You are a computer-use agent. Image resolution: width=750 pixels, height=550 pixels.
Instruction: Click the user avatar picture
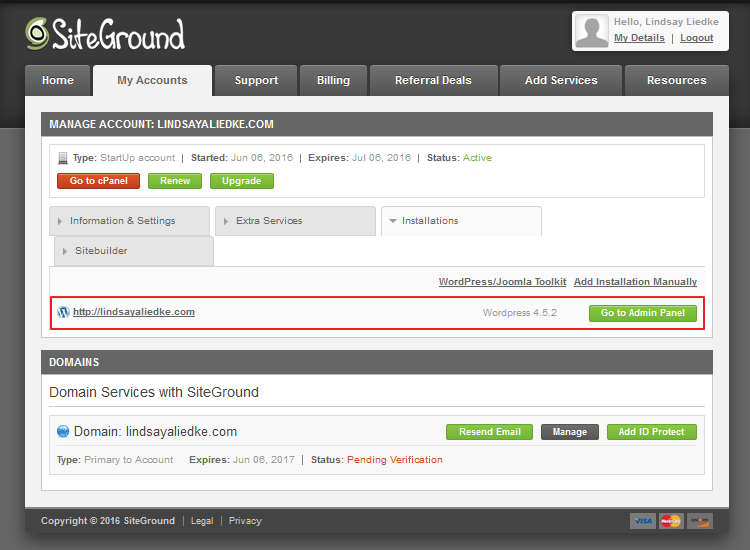(592, 31)
